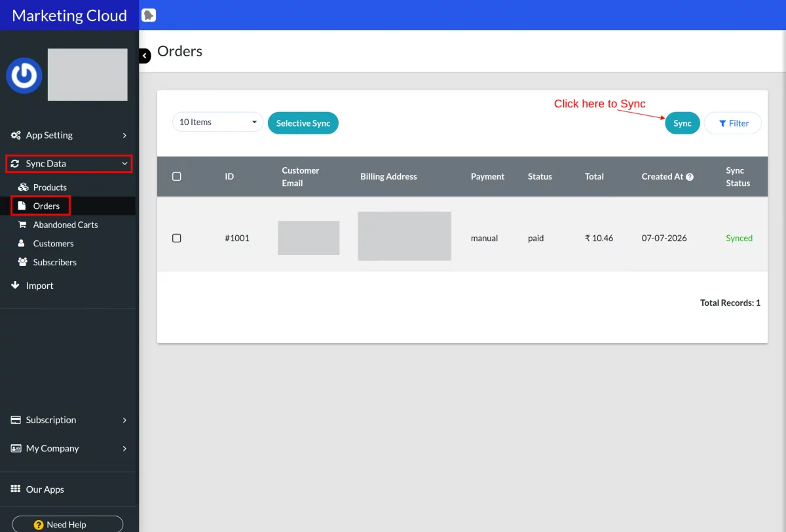
Task: Open the 10 Items page size dropdown
Action: tap(217, 122)
